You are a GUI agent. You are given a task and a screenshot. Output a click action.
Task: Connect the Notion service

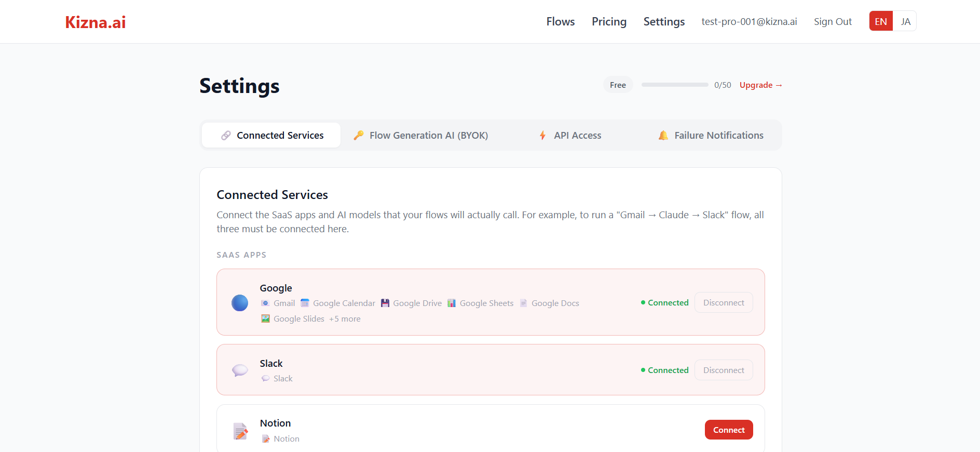(729, 430)
